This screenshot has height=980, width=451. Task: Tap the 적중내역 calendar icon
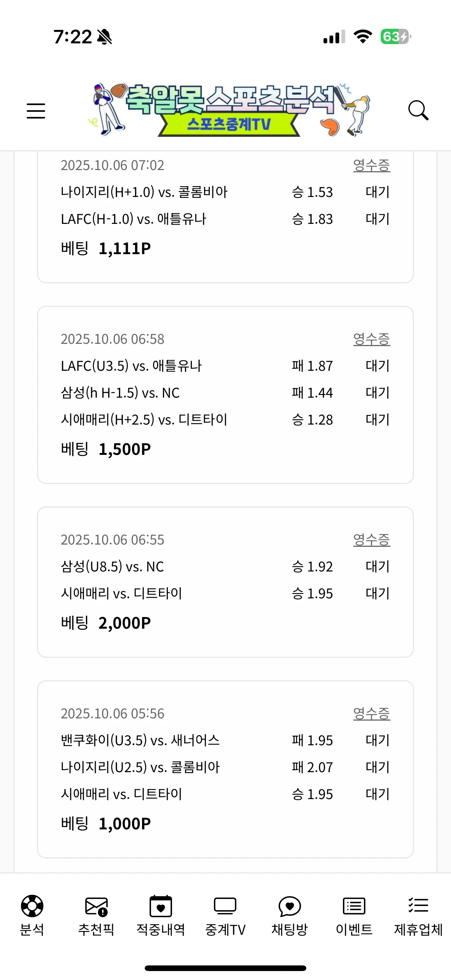tap(160, 906)
